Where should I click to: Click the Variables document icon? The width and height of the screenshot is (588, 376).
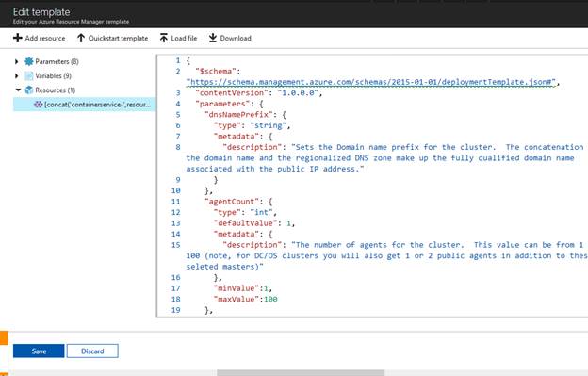[29, 75]
